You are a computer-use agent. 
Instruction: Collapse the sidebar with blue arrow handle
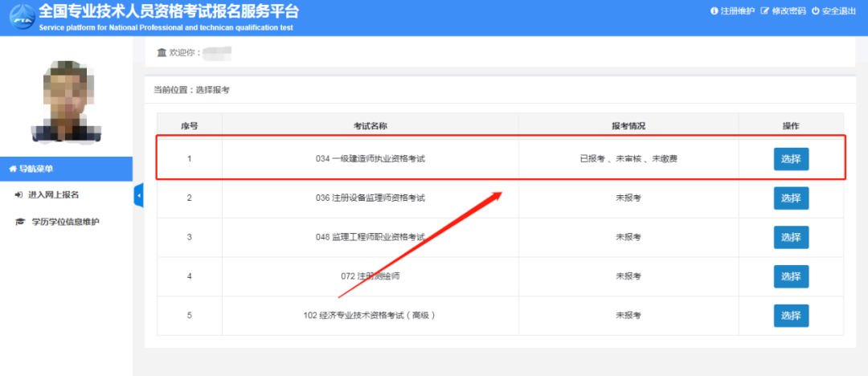point(137,195)
